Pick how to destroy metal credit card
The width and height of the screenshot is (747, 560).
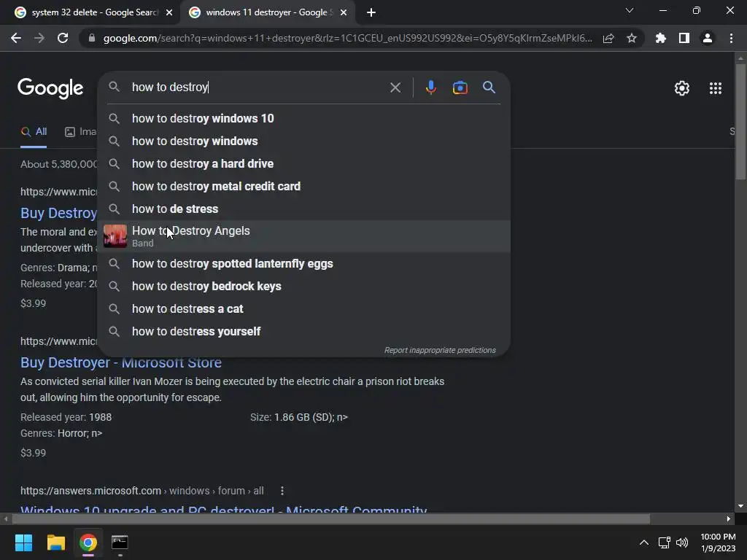[x=303, y=186]
